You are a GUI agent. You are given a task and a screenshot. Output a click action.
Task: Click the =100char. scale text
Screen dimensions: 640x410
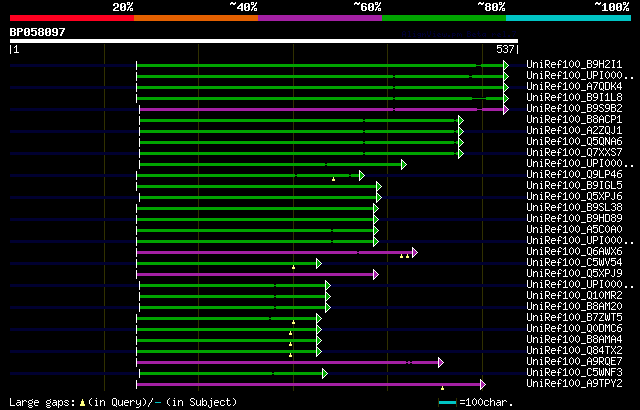coord(486,403)
